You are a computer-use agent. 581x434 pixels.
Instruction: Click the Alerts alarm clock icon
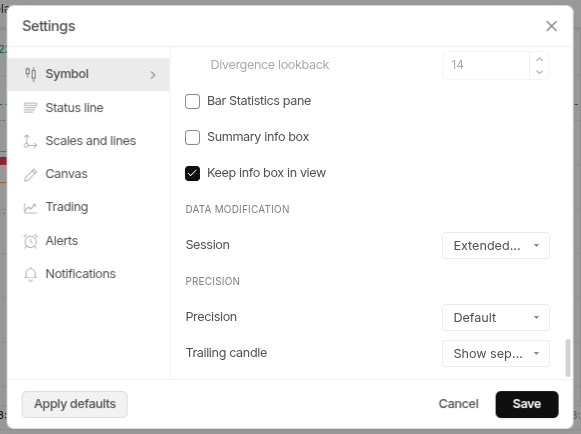(30, 241)
